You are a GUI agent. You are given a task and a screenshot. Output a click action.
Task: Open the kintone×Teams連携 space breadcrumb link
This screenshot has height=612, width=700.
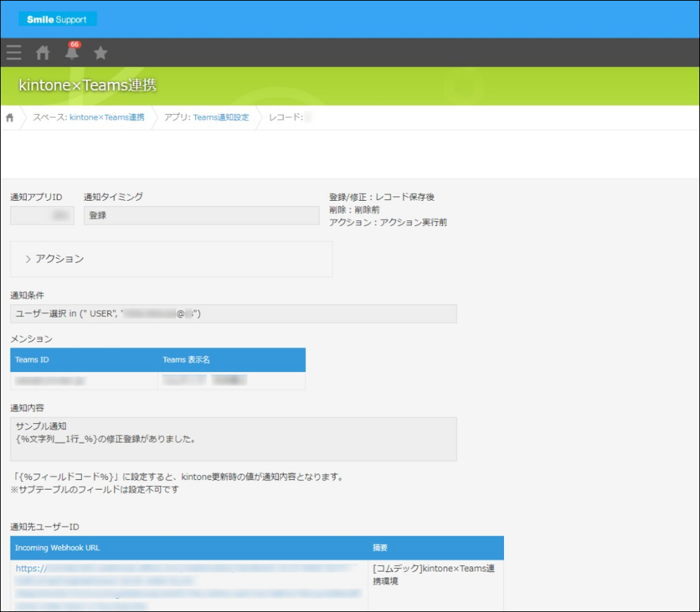107,118
